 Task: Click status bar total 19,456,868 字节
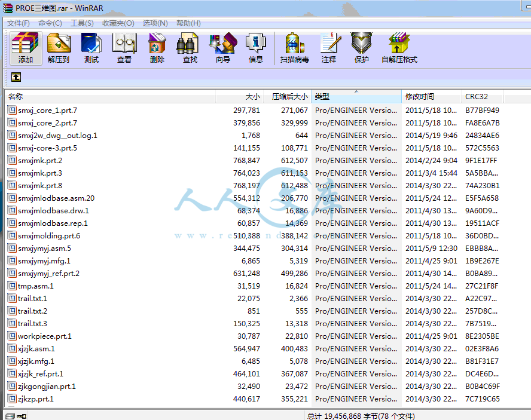(343, 416)
